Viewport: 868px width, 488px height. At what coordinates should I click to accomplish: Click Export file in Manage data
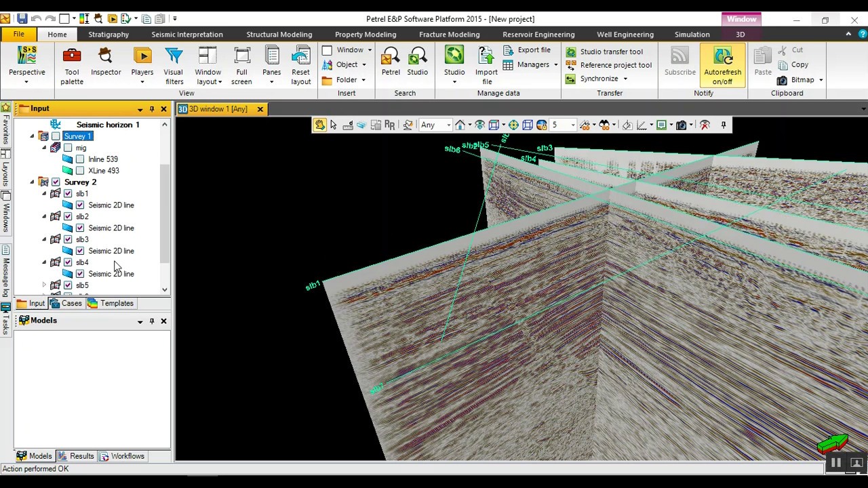(527, 50)
